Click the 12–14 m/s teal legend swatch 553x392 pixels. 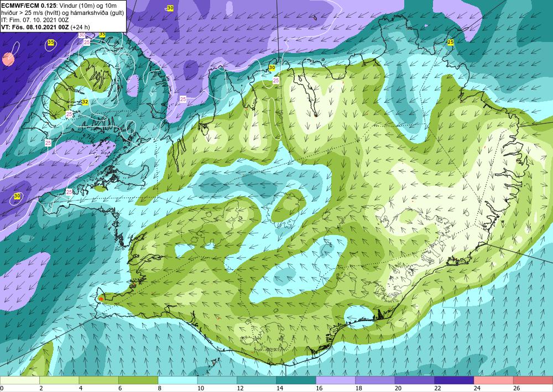point(257,380)
